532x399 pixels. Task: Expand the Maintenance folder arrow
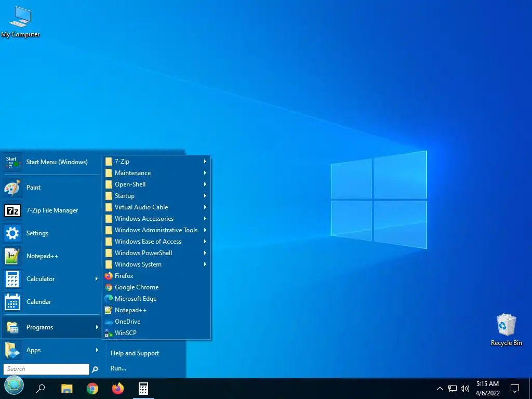(205, 173)
